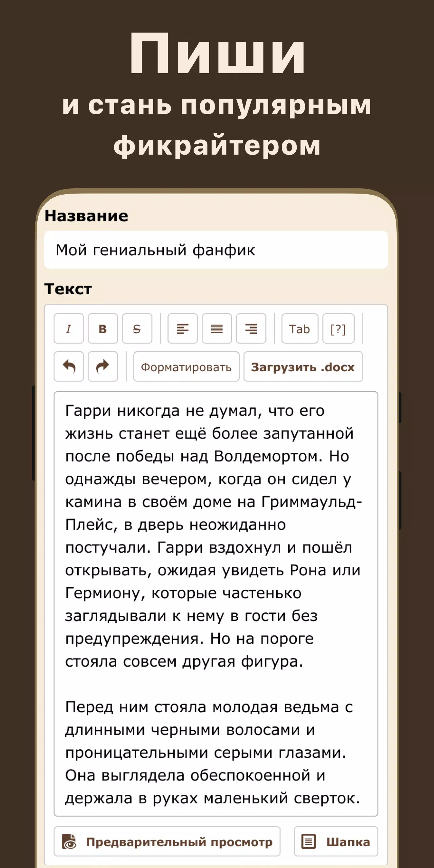The image size is (434, 868).
Task: Click the paragraph starting 'Перед ним стояла'
Action: 212,752
